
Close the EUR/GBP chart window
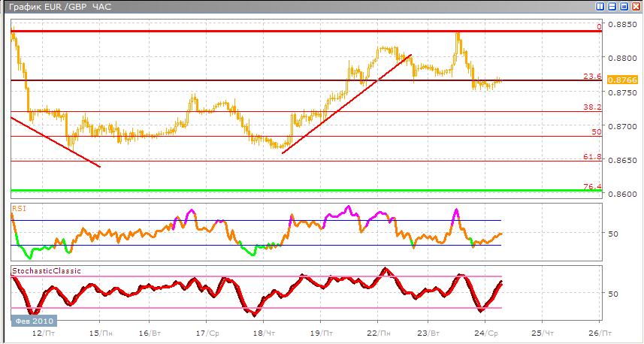coord(636,6)
